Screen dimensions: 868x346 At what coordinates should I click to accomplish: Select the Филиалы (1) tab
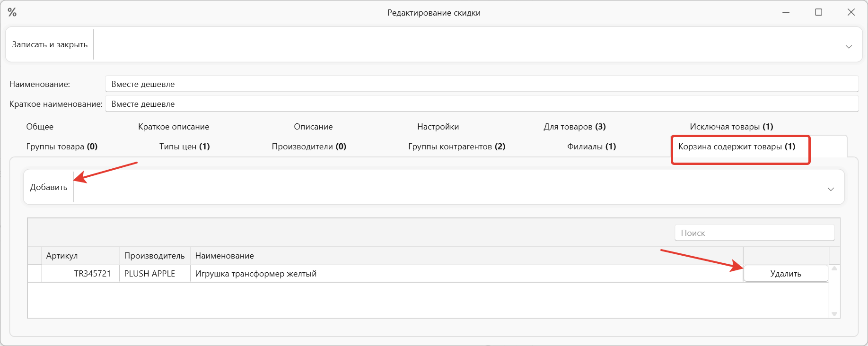(591, 147)
